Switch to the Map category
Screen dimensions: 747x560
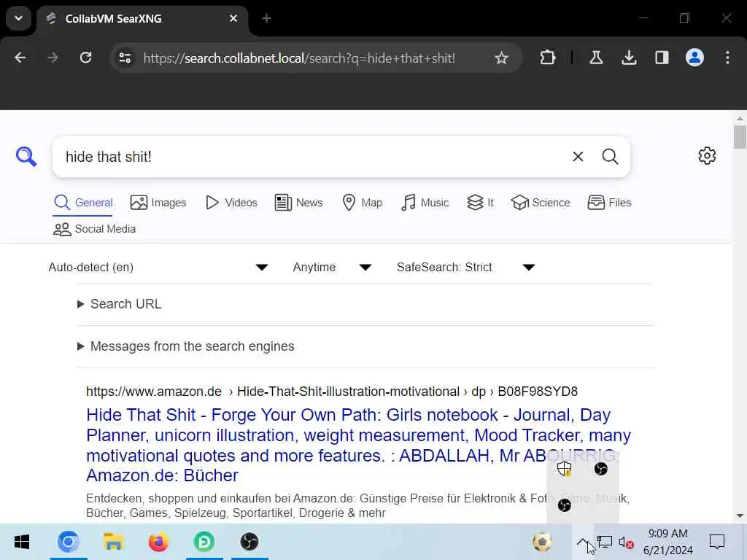[362, 203]
